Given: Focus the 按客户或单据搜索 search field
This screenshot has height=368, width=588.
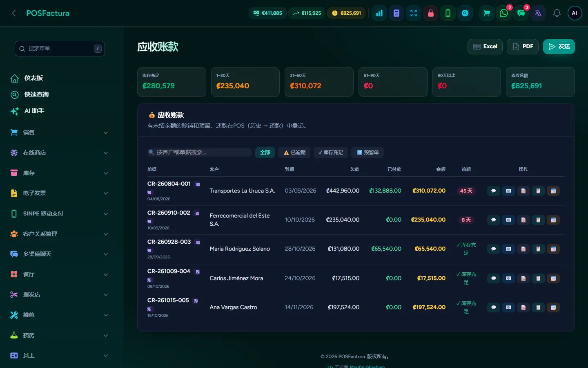Looking at the screenshot, I should (x=199, y=153).
